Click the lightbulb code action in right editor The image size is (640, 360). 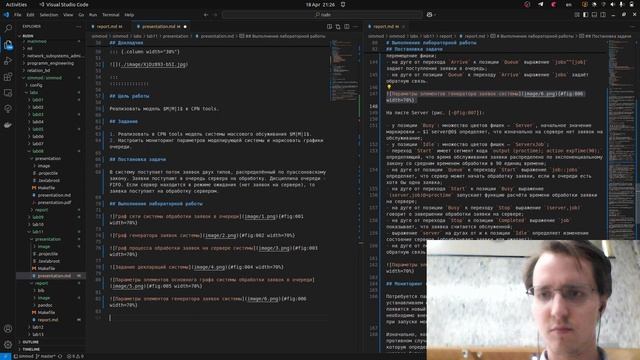pyautogui.click(x=389, y=87)
